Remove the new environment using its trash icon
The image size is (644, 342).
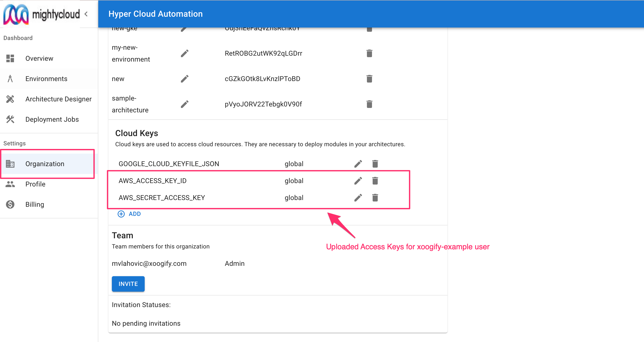pyautogui.click(x=369, y=79)
